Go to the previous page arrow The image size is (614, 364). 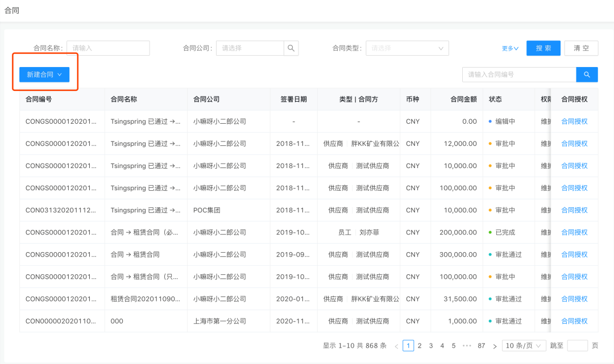coord(396,346)
